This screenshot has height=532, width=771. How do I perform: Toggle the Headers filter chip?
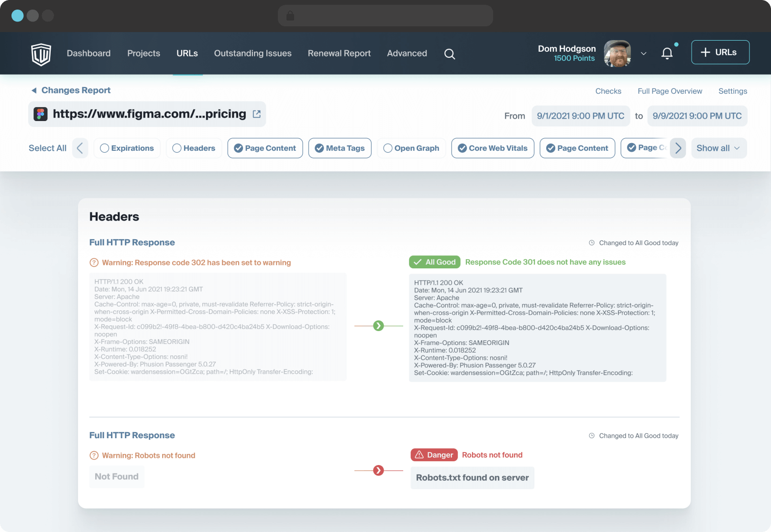[194, 148]
